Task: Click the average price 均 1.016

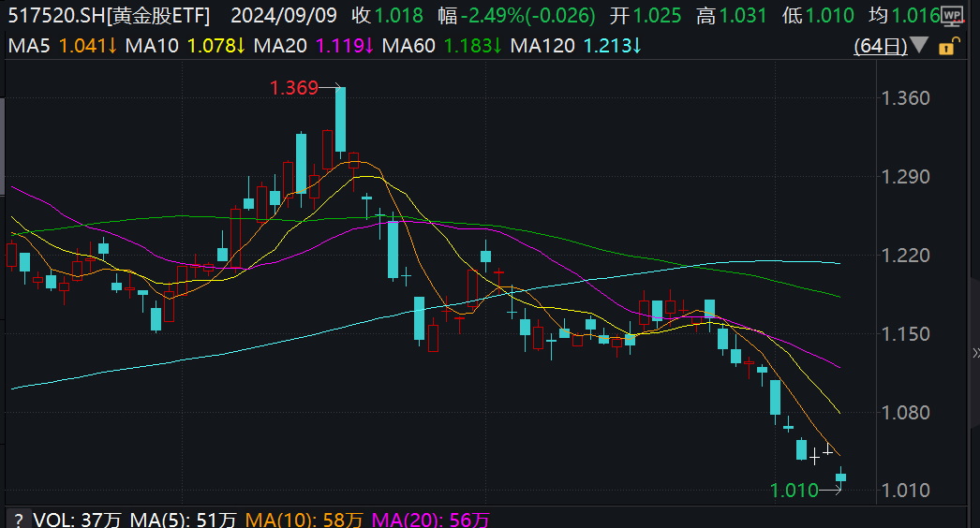Action: pyautogui.click(x=904, y=16)
